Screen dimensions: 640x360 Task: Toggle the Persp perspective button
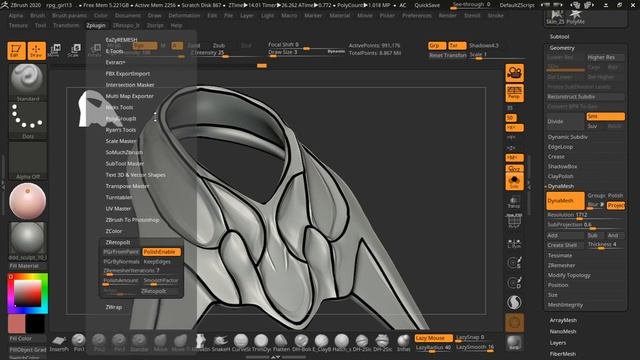click(x=514, y=93)
